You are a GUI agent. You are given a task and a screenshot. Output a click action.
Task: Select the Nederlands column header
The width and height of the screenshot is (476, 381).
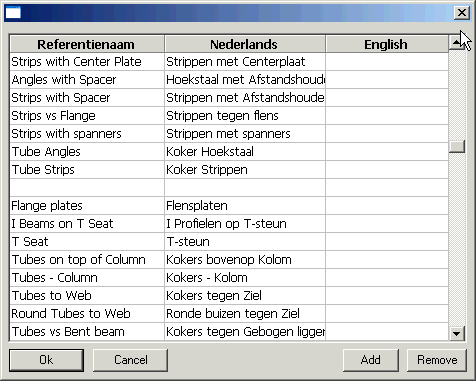245,44
